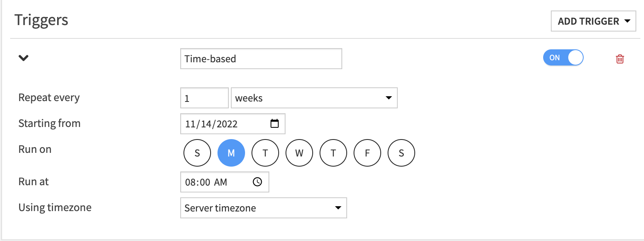Viewport: 644px width, 241px height.
Task: Click the clock icon in Run at field
Action: [x=257, y=182]
